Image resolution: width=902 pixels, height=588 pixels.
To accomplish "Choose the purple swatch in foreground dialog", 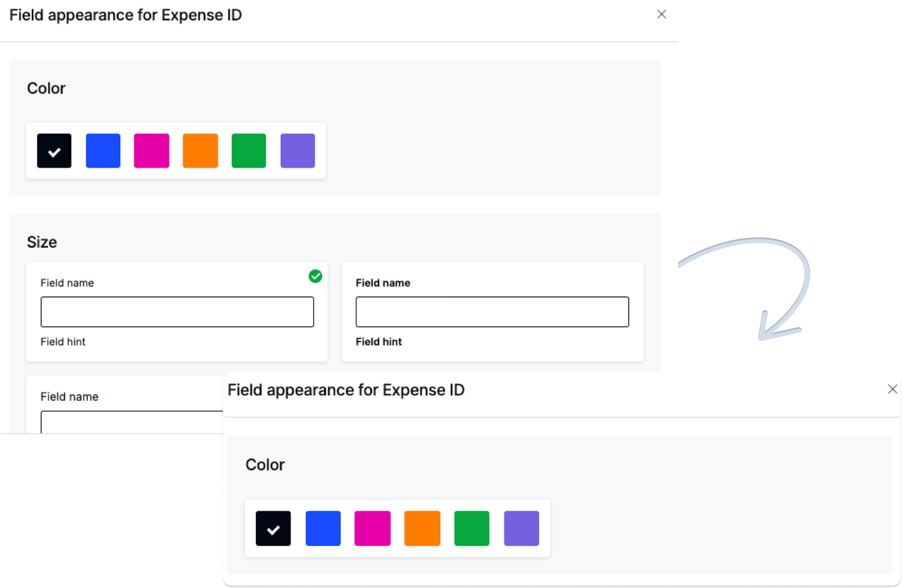I will pyautogui.click(x=521, y=528).
